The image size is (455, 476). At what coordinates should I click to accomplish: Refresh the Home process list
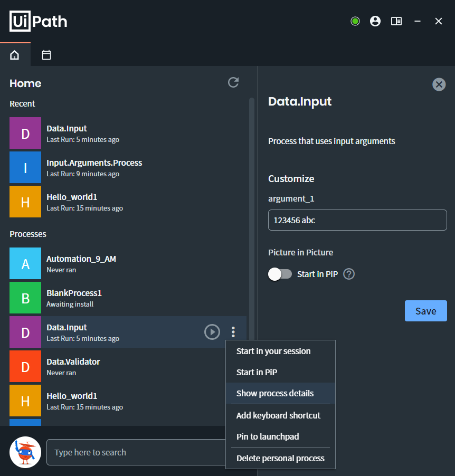(x=233, y=82)
